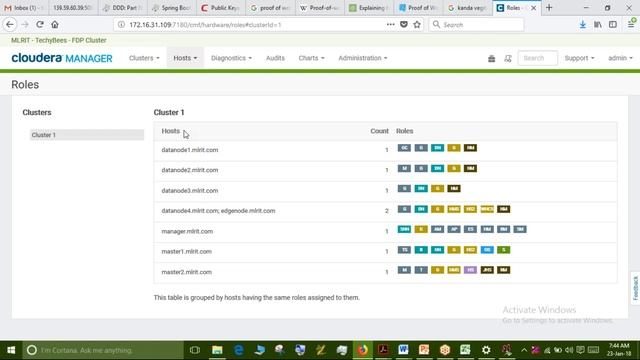Open the datanode1.mlrit.com host link

pos(190,150)
